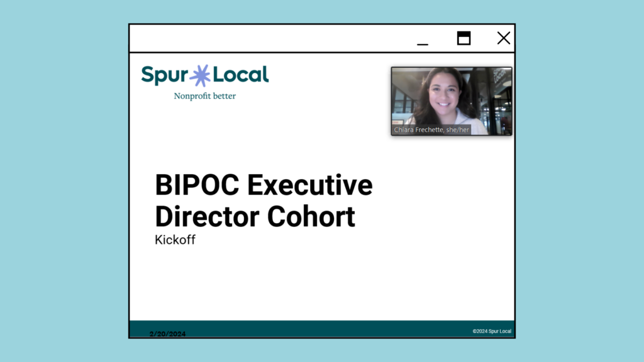
Task: Click the 'Chiara Frechette, she/her' name label
Action: coord(431,129)
